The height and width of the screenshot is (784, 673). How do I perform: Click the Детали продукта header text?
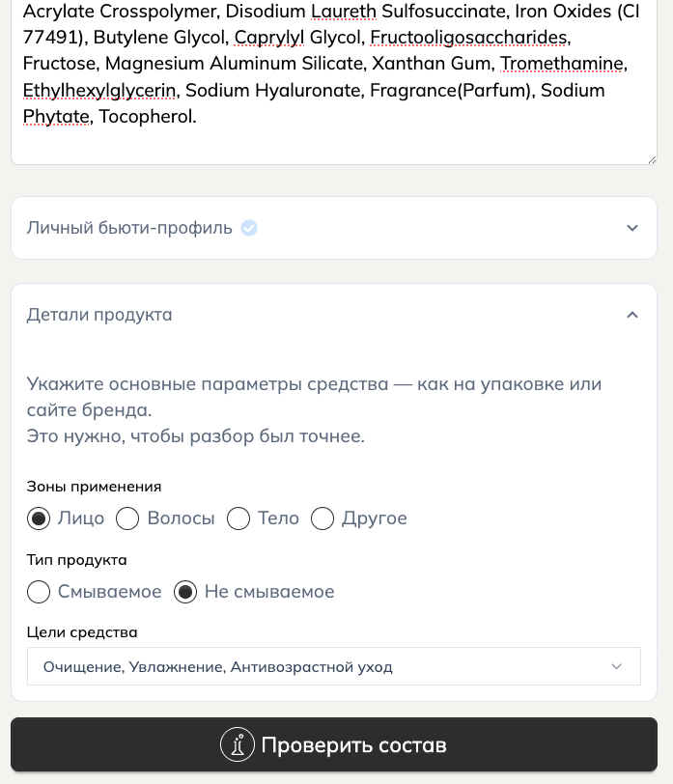point(99,315)
